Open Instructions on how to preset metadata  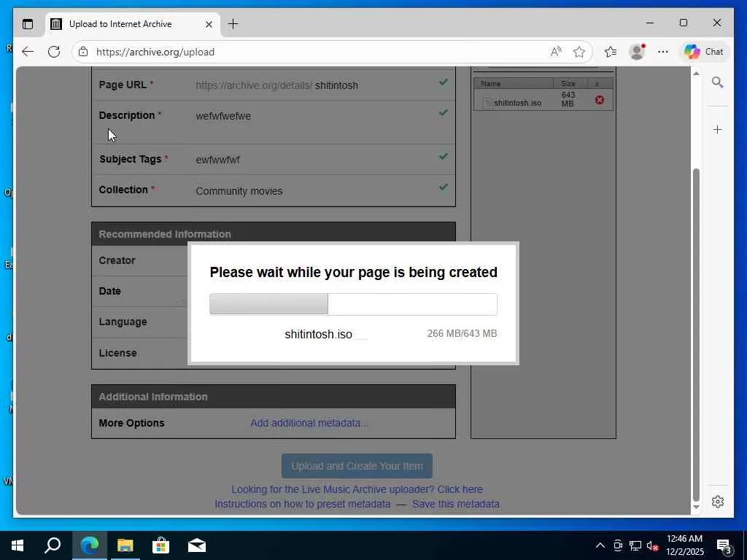tap(303, 504)
